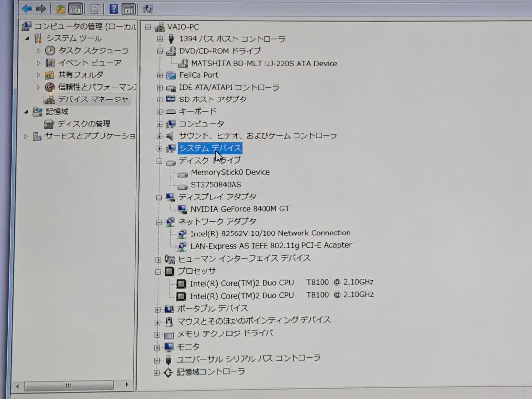Image resolution: width=532 pixels, height=399 pixels.
Task: Select the Computer (コンピュータ) category
Action: coord(201,124)
